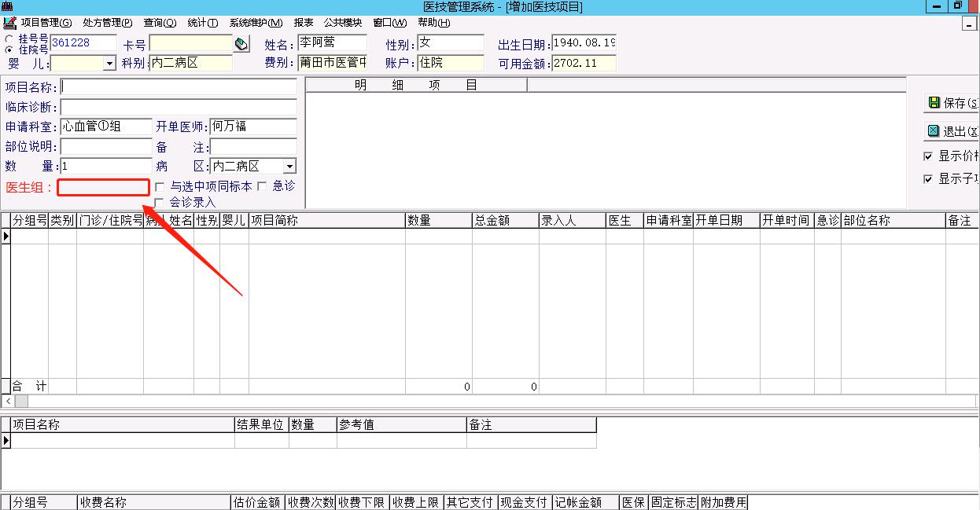Click the 费别 field 莆田市医管中

click(x=332, y=63)
